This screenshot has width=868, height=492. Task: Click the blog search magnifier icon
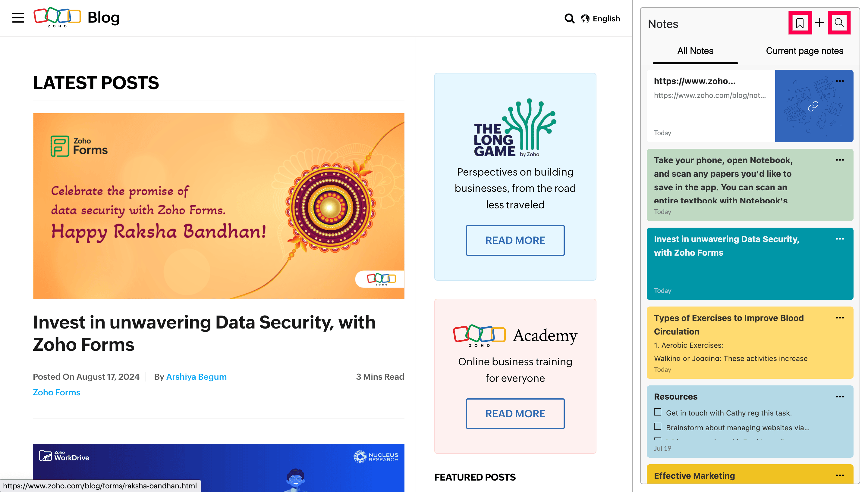569,18
